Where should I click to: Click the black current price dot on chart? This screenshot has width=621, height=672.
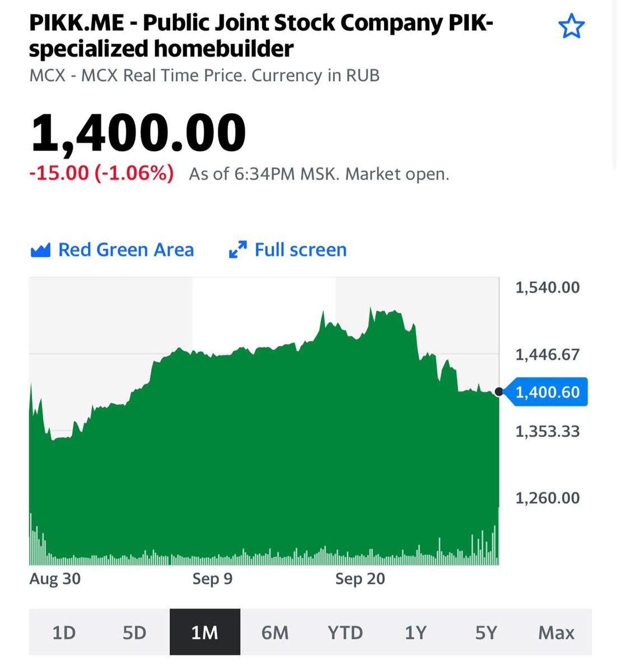(499, 392)
